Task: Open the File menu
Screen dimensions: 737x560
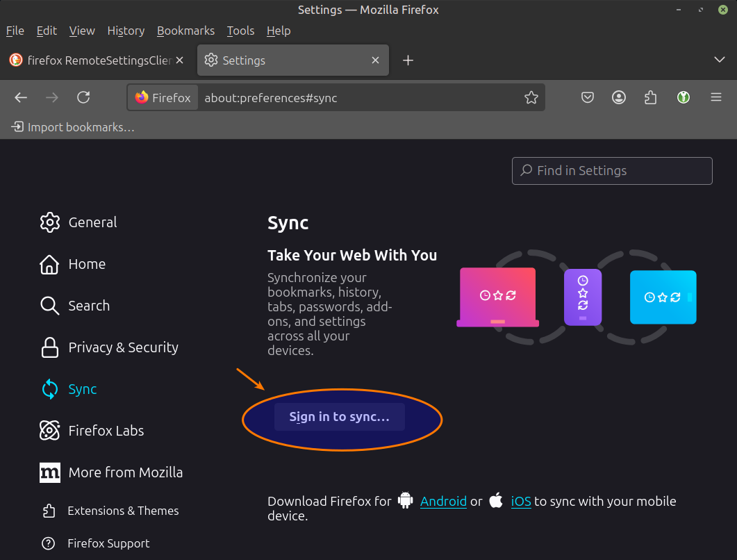Action: pyautogui.click(x=15, y=31)
